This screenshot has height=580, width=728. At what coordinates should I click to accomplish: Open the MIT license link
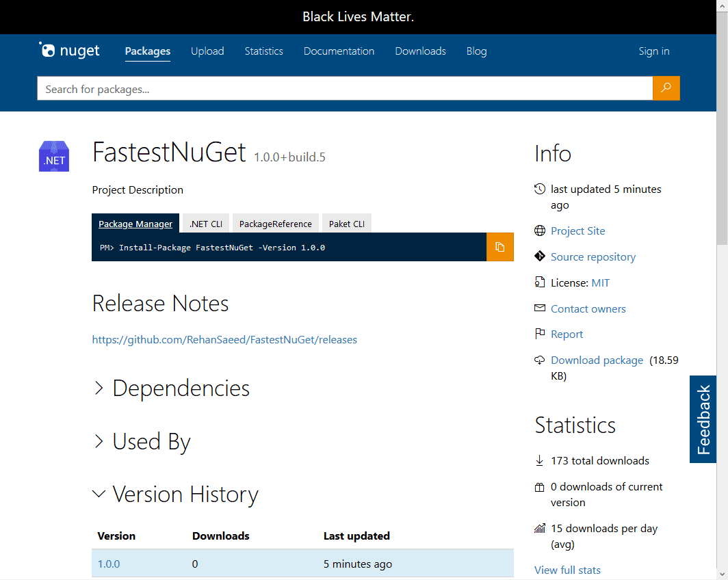(600, 282)
